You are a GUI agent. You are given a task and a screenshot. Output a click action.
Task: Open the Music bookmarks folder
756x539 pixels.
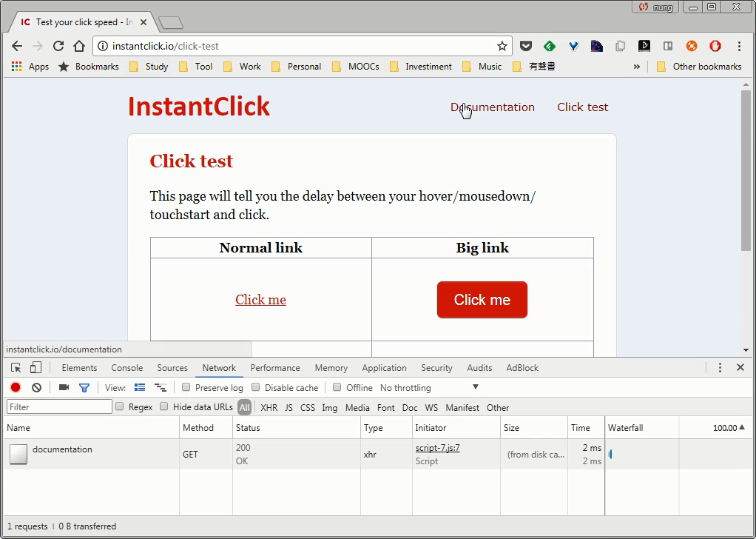pyautogui.click(x=482, y=67)
